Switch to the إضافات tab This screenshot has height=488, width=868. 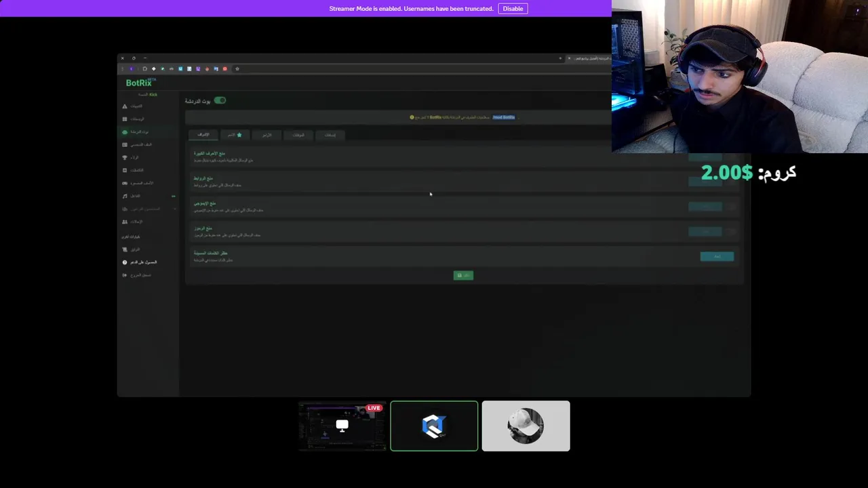[x=330, y=135]
